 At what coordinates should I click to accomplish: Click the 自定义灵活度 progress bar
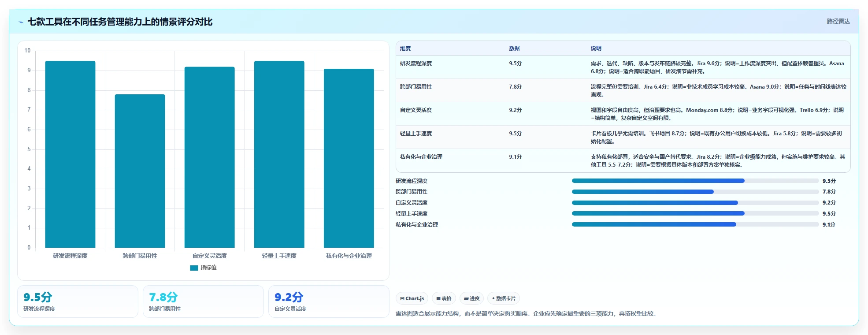[x=695, y=203]
